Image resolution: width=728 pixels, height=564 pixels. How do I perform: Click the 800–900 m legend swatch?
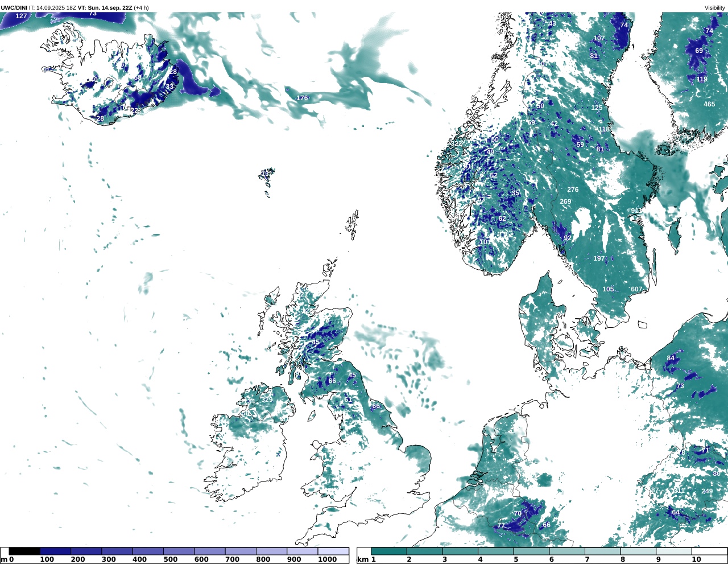[270, 551]
